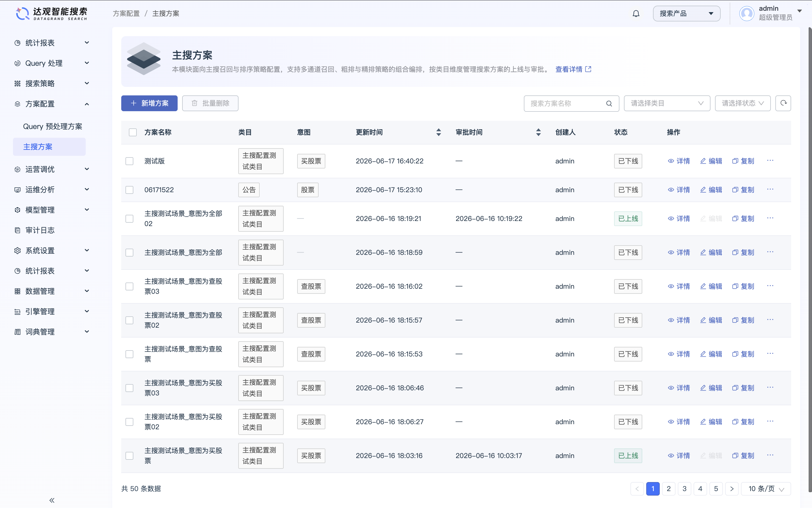Expand the 词典管理 menu chevron
The width and height of the screenshot is (812, 508).
(87, 332)
